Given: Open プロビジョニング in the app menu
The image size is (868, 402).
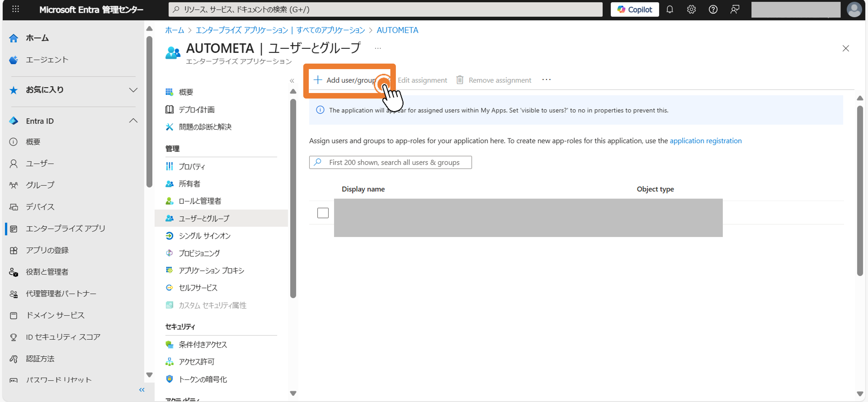Looking at the screenshot, I should (x=199, y=253).
